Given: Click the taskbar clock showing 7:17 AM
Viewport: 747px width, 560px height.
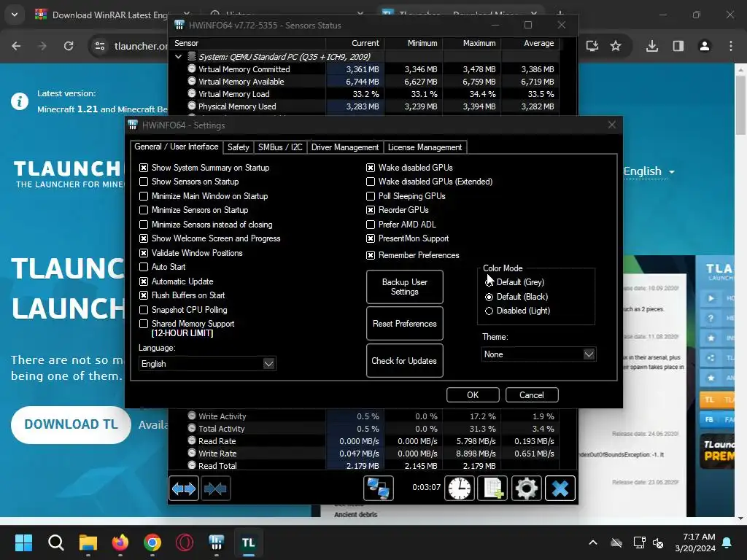Looking at the screenshot, I should pos(695,542).
